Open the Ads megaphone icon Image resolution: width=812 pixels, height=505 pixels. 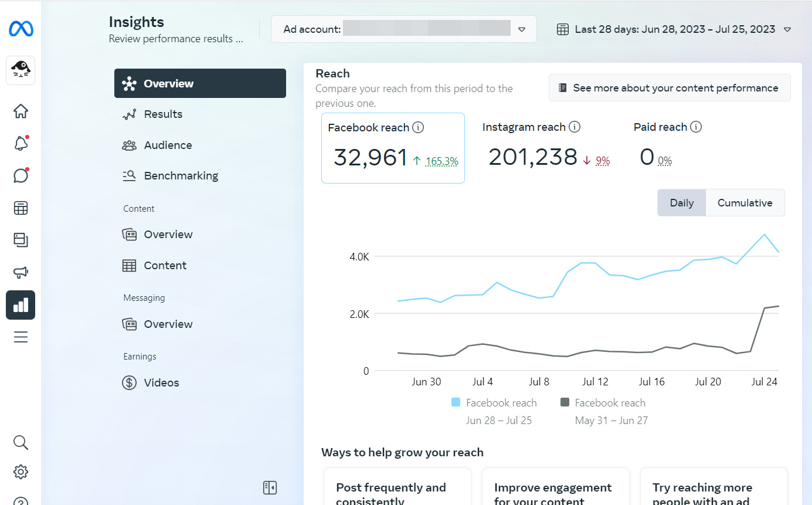tap(21, 272)
